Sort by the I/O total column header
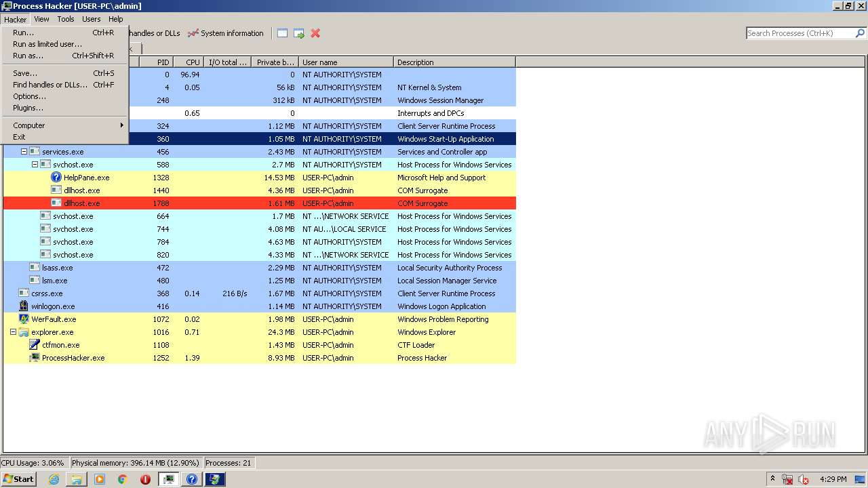 (x=227, y=62)
